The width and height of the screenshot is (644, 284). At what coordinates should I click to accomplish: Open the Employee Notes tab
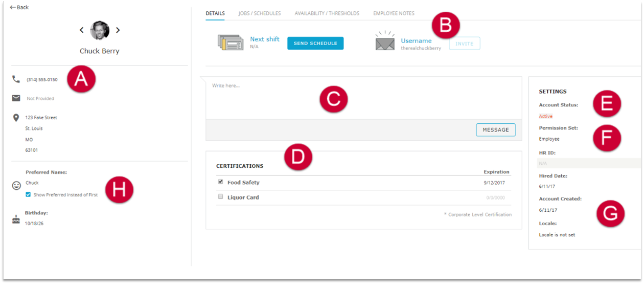(394, 13)
